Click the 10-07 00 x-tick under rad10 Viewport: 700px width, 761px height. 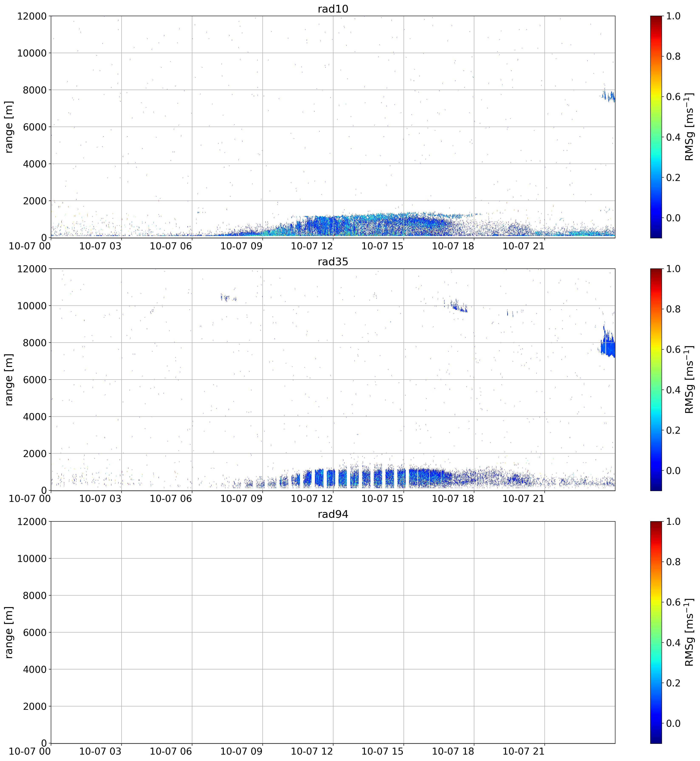[30, 246]
